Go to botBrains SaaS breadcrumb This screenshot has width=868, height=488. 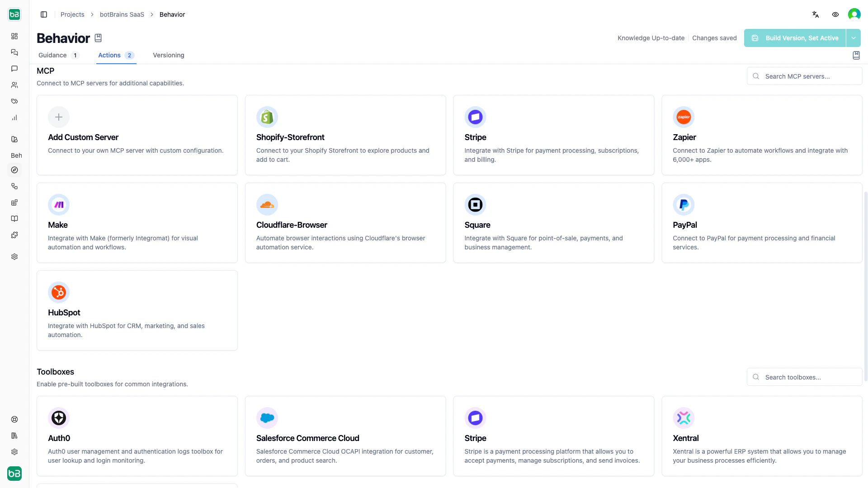(122, 14)
